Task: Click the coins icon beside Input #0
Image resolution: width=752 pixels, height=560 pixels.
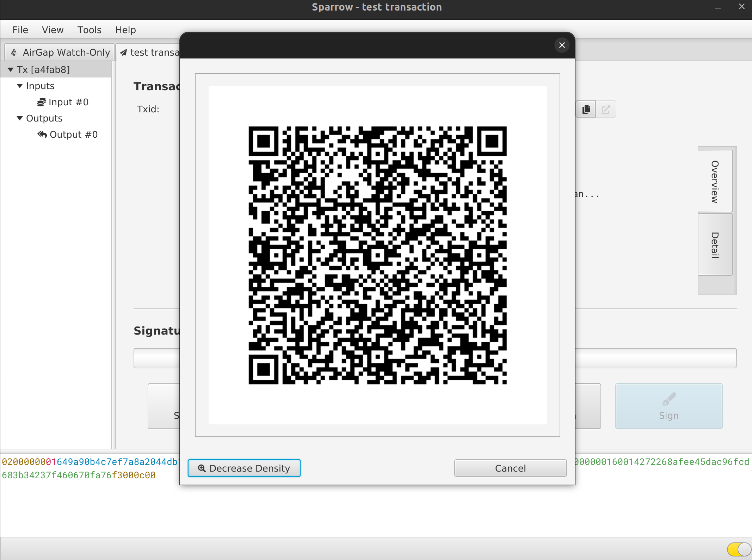Action: [x=42, y=102]
